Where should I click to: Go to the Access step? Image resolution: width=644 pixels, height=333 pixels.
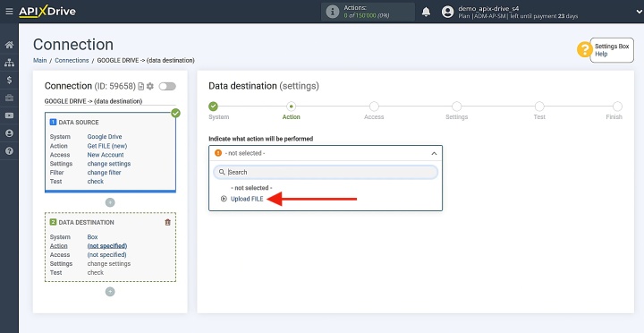(x=374, y=107)
